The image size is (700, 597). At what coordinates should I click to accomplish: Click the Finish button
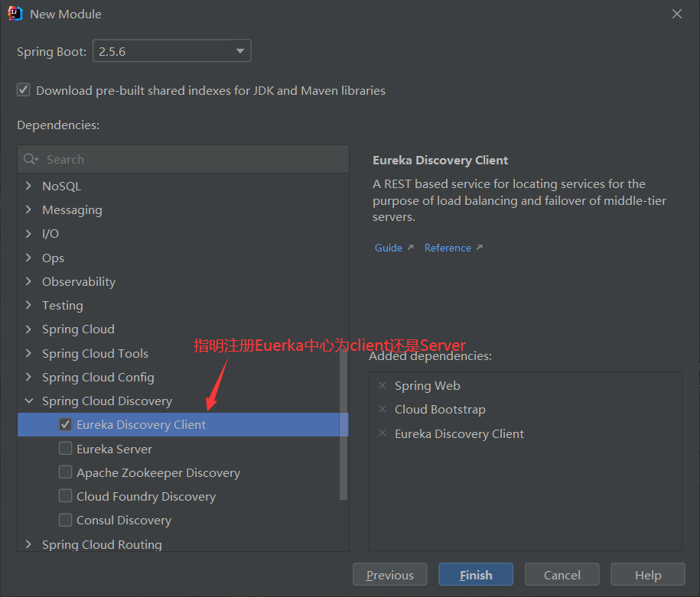click(x=476, y=574)
